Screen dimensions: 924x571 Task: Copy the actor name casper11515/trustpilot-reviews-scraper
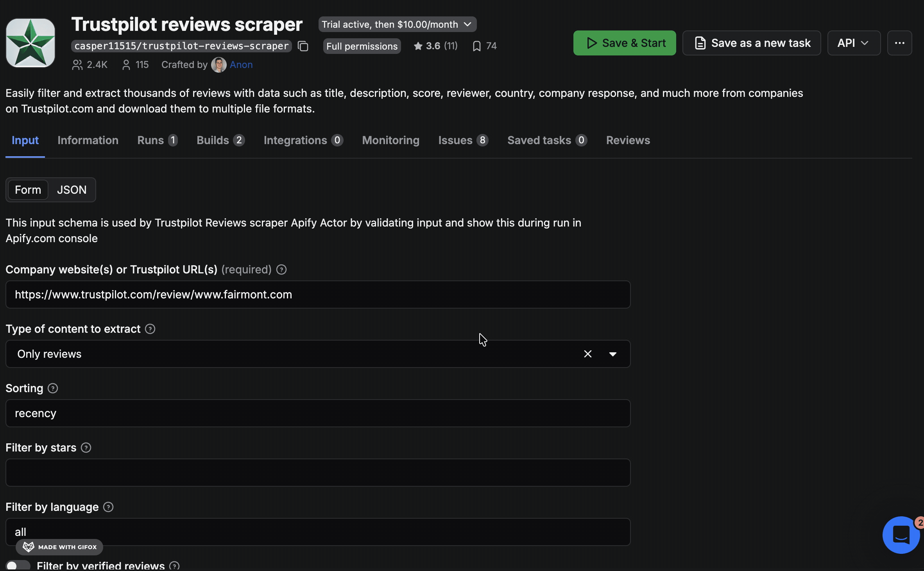pyautogui.click(x=303, y=46)
